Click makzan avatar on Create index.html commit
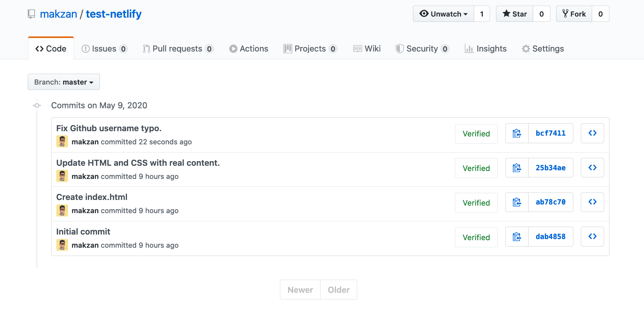 [62, 210]
